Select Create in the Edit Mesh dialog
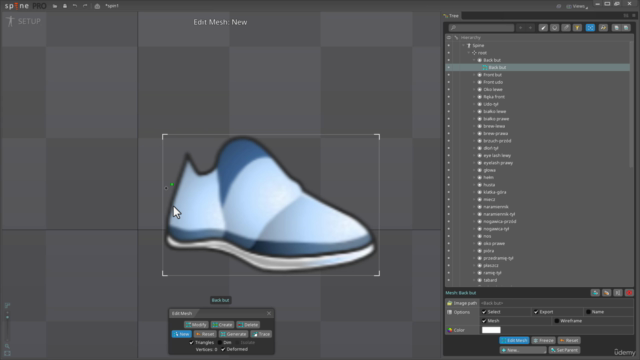Screen dimensions: 640x360 (x=222, y=325)
